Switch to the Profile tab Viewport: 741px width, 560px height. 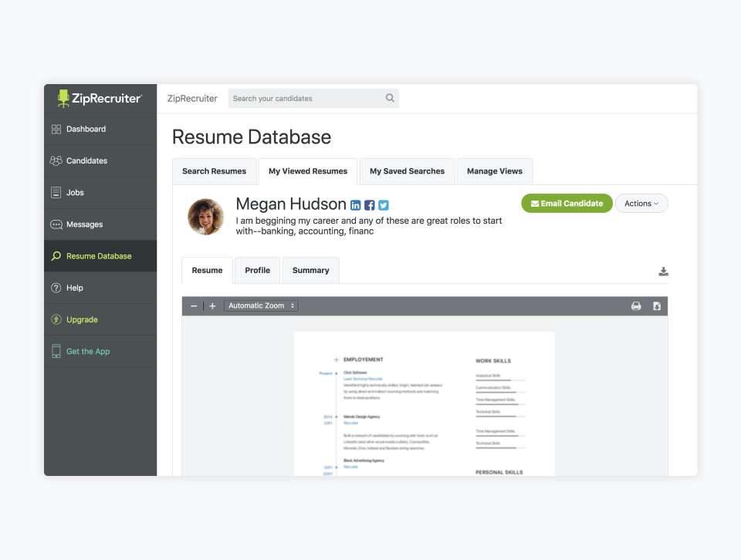click(257, 271)
